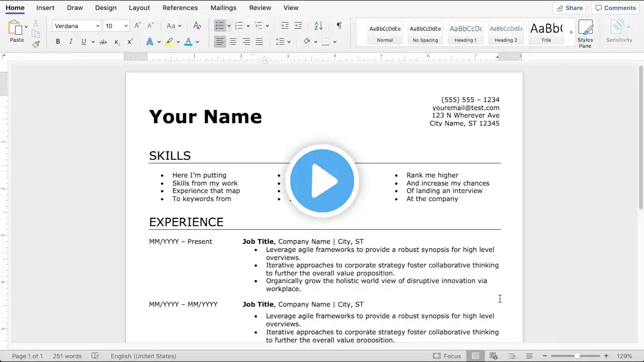Click the Format Painter brush icon
The width and height of the screenshot is (644, 362).
coord(36,44)
